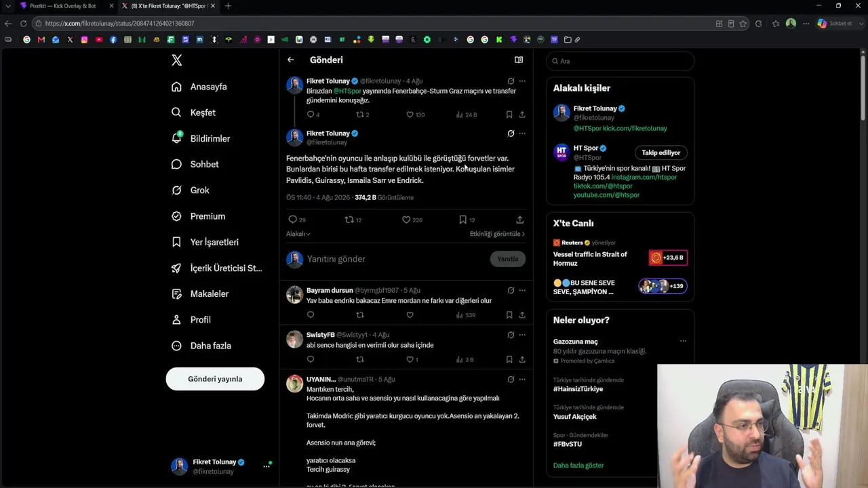Reply to Bayram dursun's comment
The width and height of the screenshot is (868, 488).
(x=311, y=314)
